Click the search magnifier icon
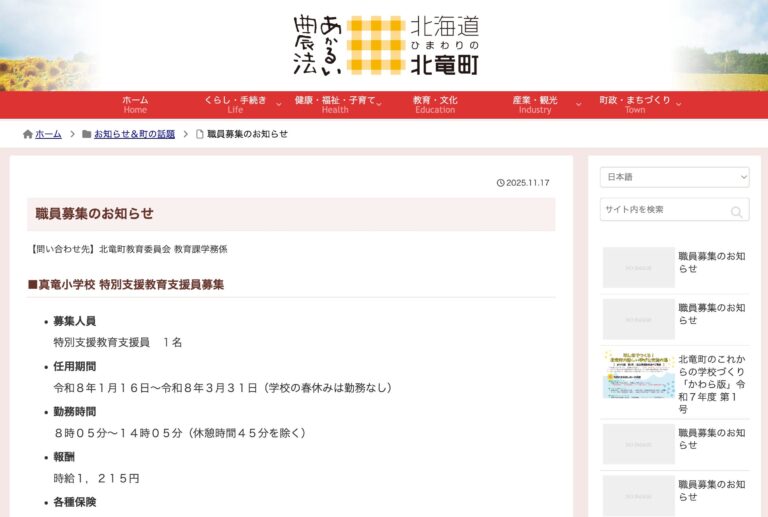The height and width of the screenshot is (517, 768). tap(736, 211)
